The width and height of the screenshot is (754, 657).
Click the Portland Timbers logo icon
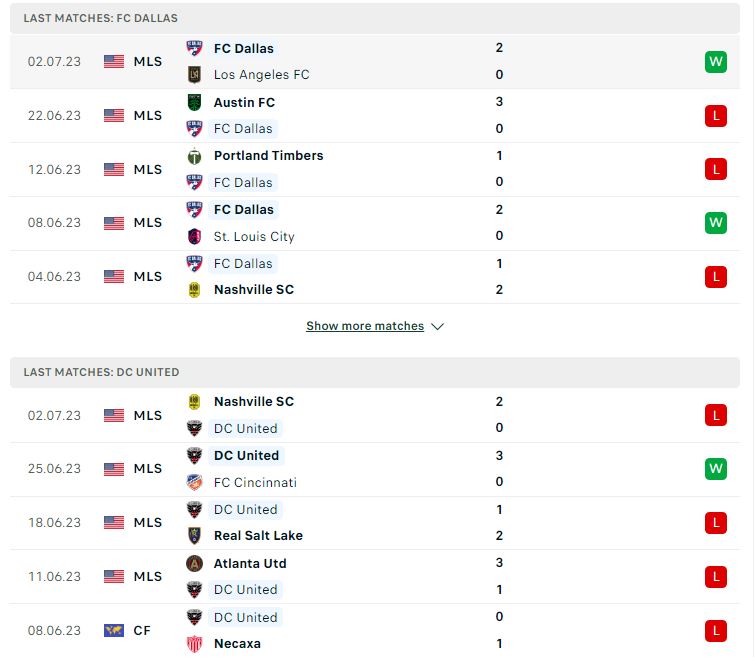point(194,156)
